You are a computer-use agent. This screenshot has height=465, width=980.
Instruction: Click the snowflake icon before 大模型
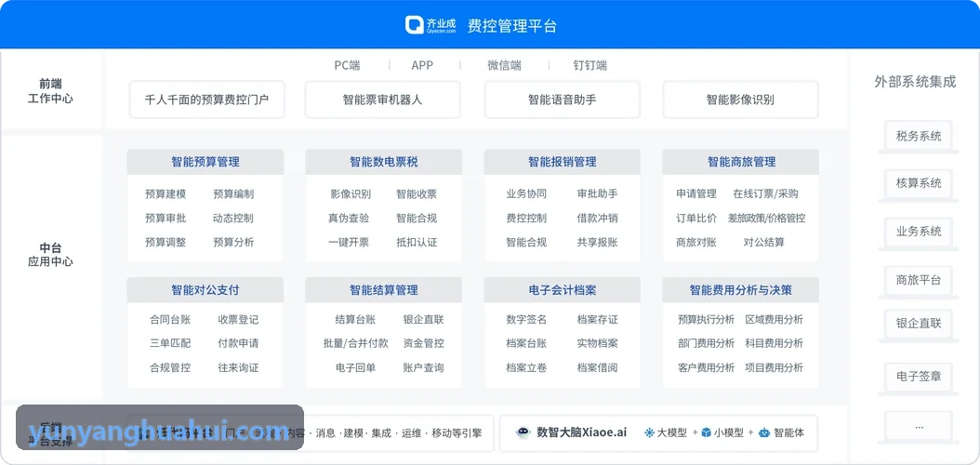coord(649,432)
